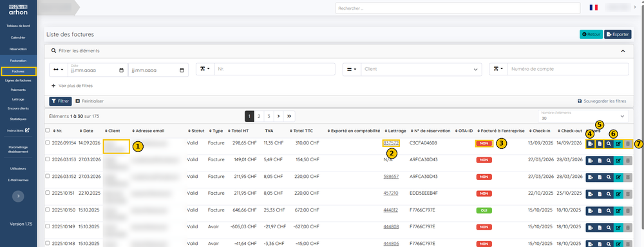Viewport: 644px width, 247px height.
Task: Open Statistiques in the sidebar
Action: [x=18, y=119]
